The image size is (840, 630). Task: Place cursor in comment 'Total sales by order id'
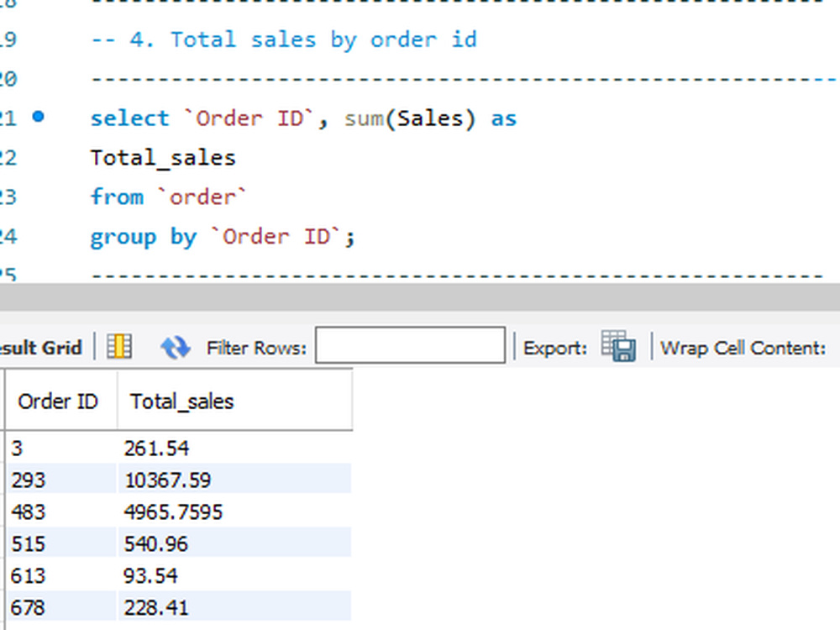pos(323,40)
